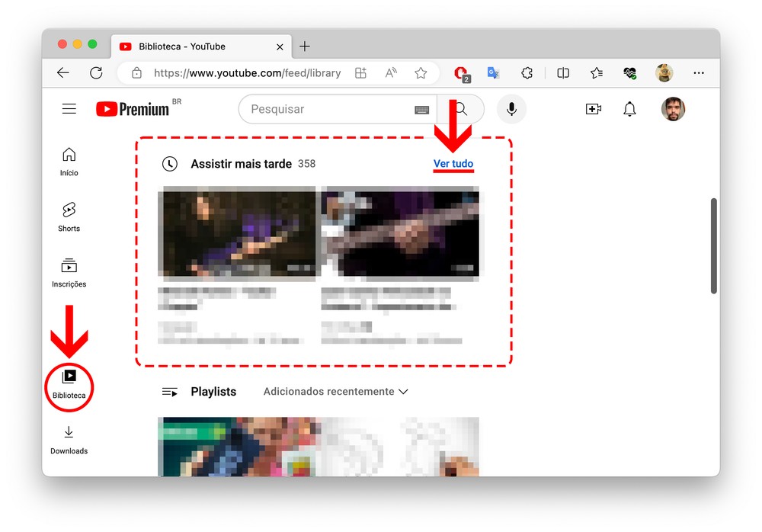The image size is (762, 532).
Task: Go to Shorts in the sidebar
Action: point(69,216)
